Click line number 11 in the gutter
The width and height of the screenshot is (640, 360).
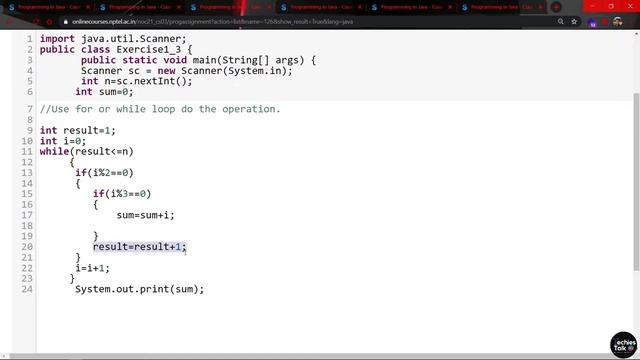click(27, 151)
